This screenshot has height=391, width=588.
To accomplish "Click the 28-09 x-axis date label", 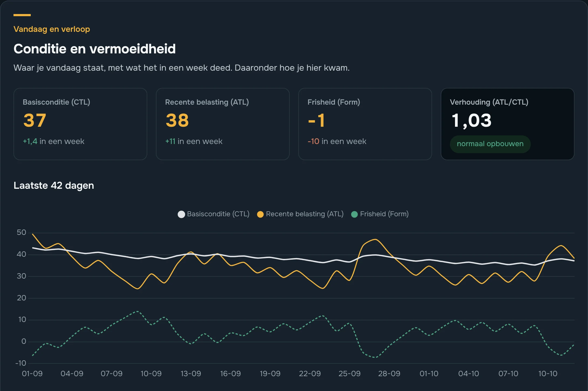I will (x=389, y=374).
